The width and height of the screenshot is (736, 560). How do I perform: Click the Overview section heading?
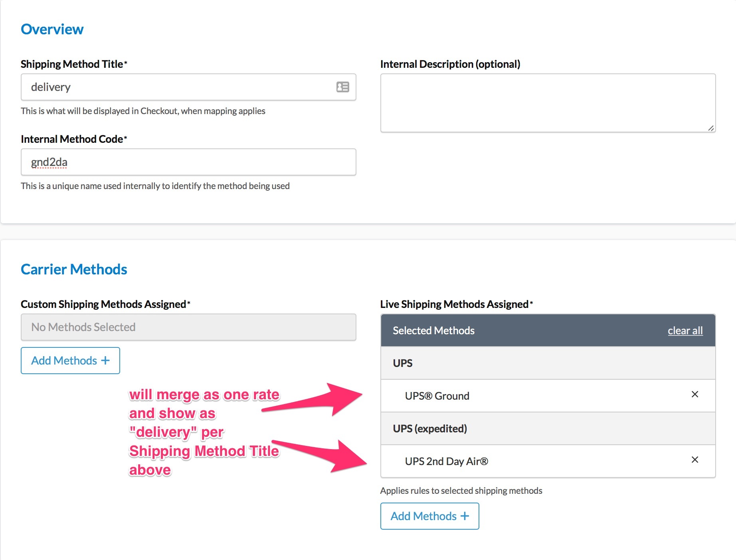click(x=52, y=29)
